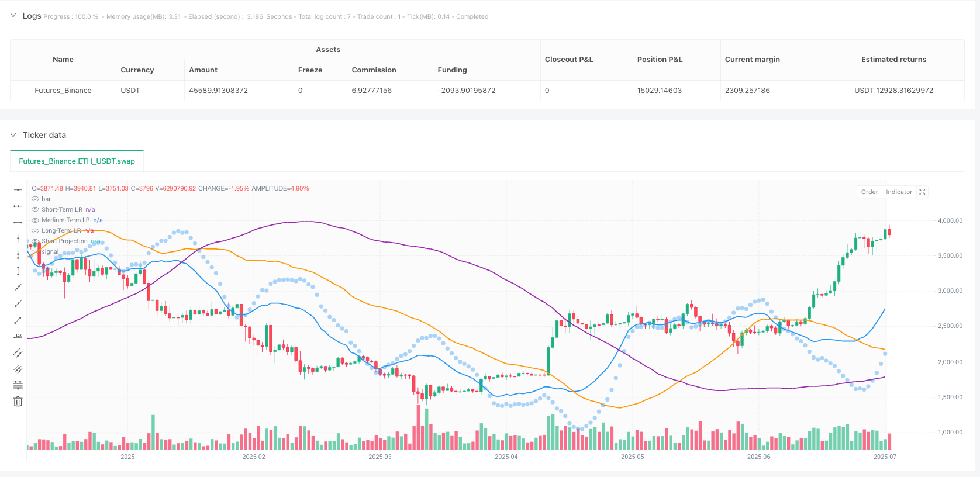Click the Order button on chart
The height and width of the screenshot is (477, 980).
pyautogui.click(x=869, y=192)
